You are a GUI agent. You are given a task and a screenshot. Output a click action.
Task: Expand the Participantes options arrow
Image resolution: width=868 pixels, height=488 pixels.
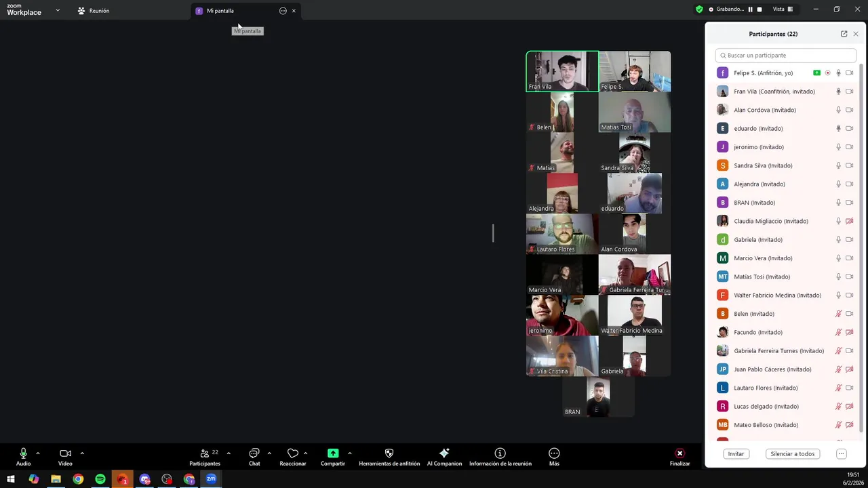pyautogui.click(x=229, y=453)
